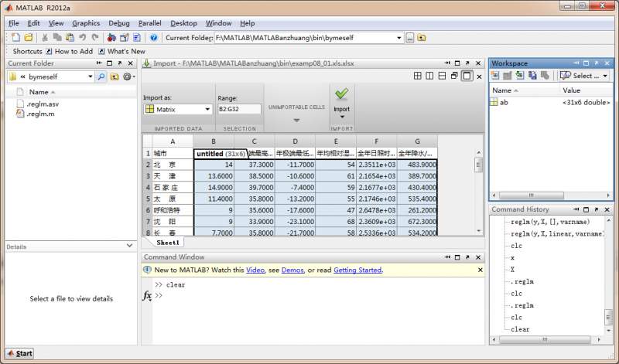The height and width of the screenshot is (364, 619).
Task: Open the Help question mark icon
Action: pos(153,37)
